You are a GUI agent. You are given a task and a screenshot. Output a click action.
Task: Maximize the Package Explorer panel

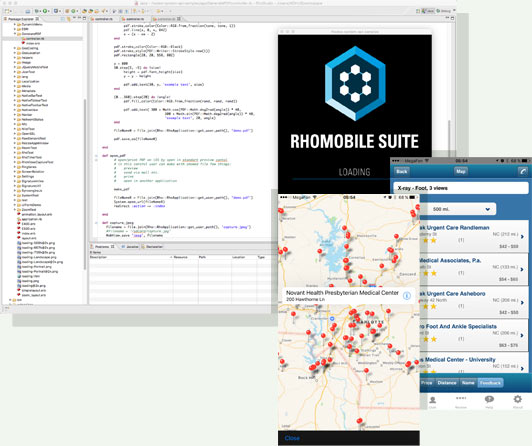pos(84,18)
